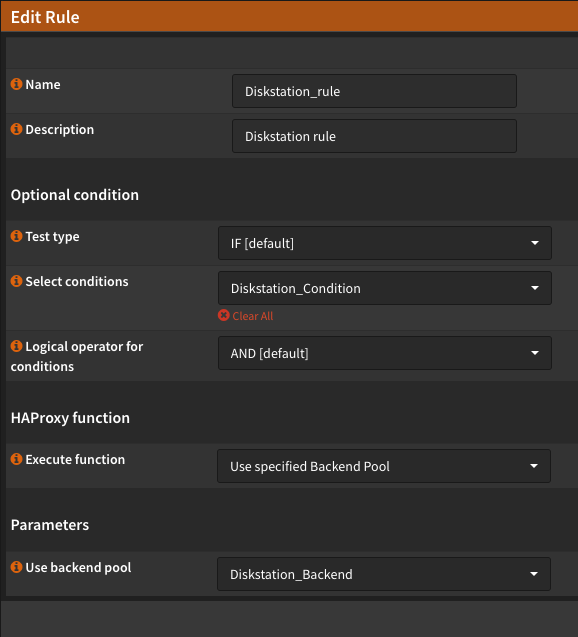Open the Execute function dropdown
578x637 pixels.
click(384, 466)
